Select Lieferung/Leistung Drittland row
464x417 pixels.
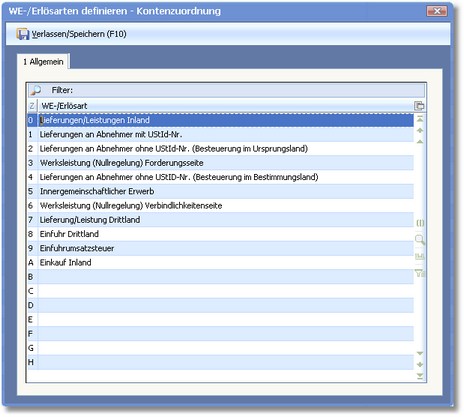(x=221, y=220)
